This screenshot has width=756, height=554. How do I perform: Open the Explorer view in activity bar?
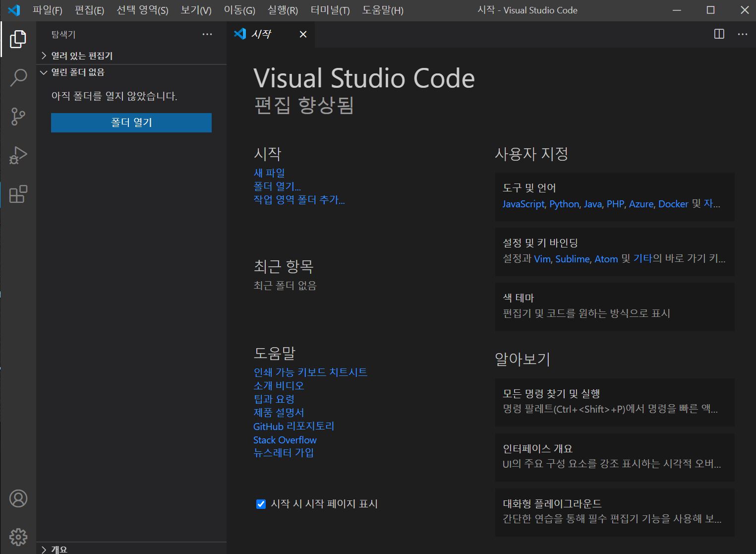click(18, 39)
